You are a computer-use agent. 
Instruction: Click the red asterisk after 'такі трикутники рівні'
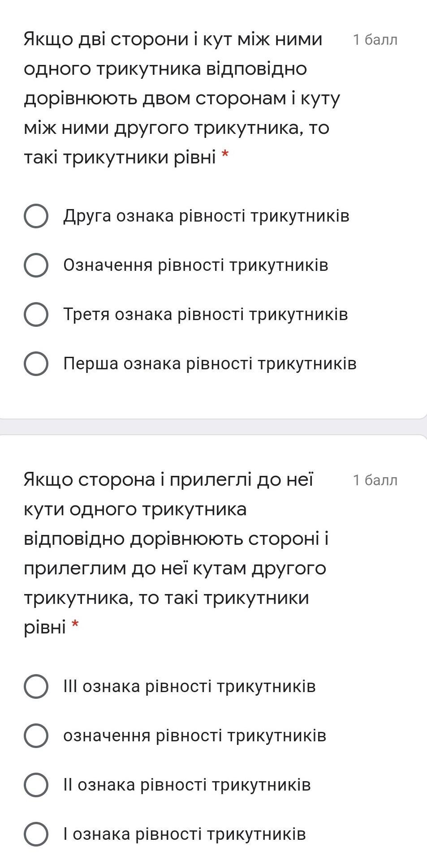(225, 155)
